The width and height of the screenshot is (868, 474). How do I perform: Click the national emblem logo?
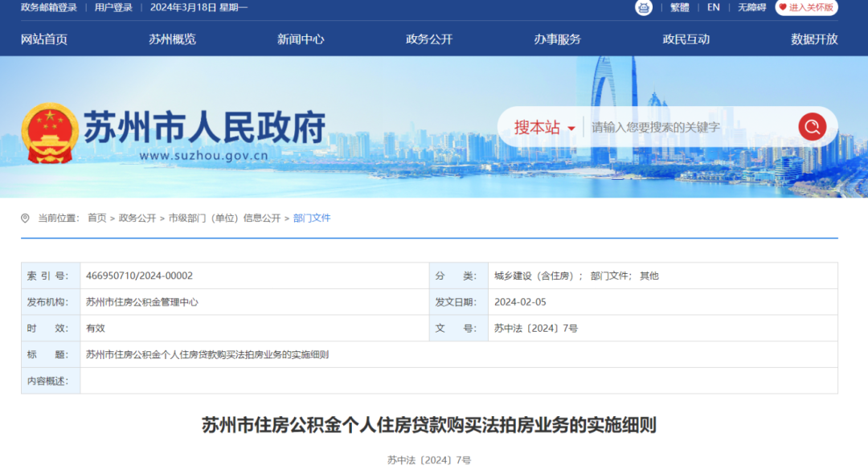click(50, 133)
